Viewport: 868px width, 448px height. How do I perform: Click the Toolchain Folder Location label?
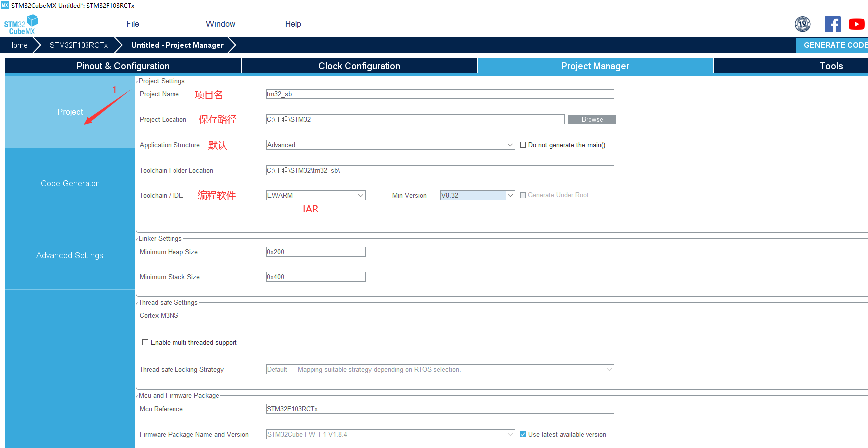point(176,170)
